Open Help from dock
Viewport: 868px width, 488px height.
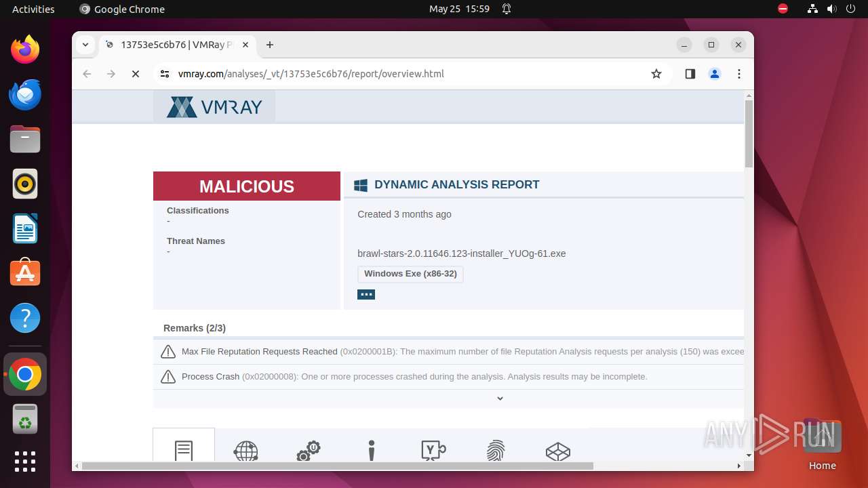(x=25, y=318)
